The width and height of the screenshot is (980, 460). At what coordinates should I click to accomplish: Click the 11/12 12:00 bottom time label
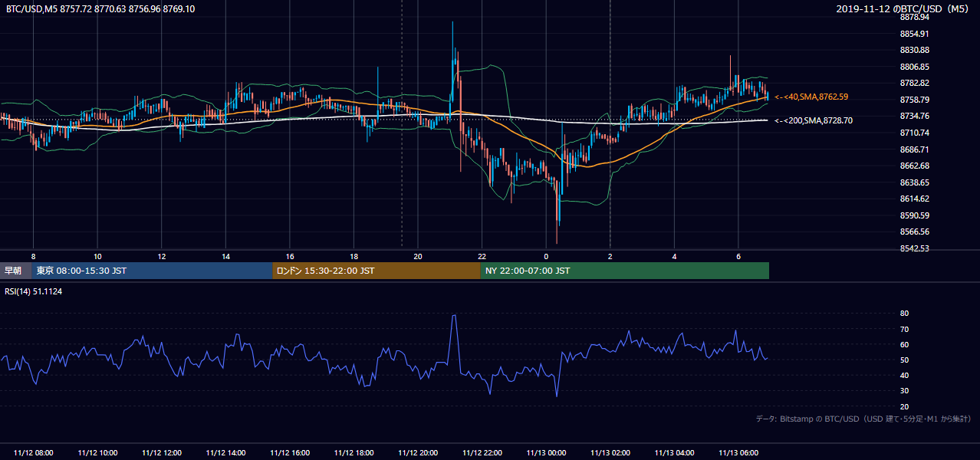pos(162,453)
